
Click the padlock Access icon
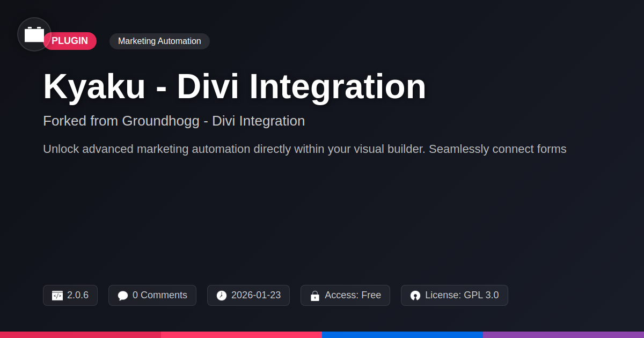pos(315,296)
